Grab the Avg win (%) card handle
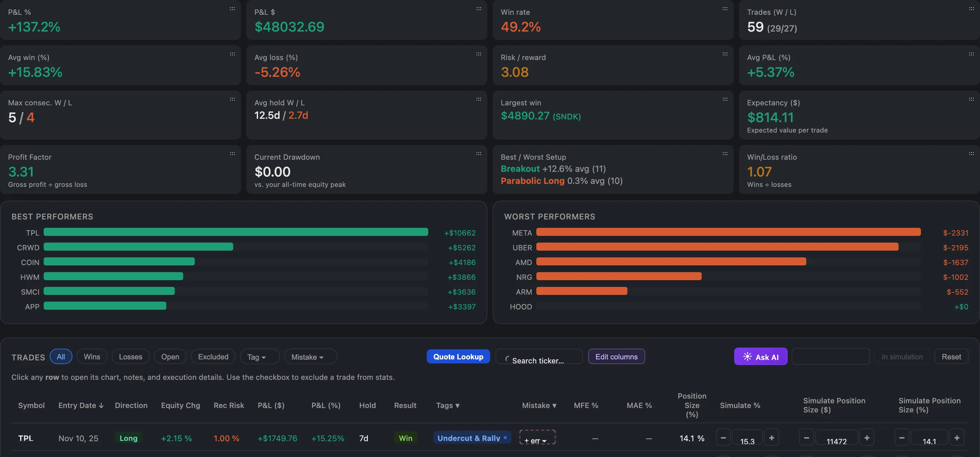 [232, 54]
